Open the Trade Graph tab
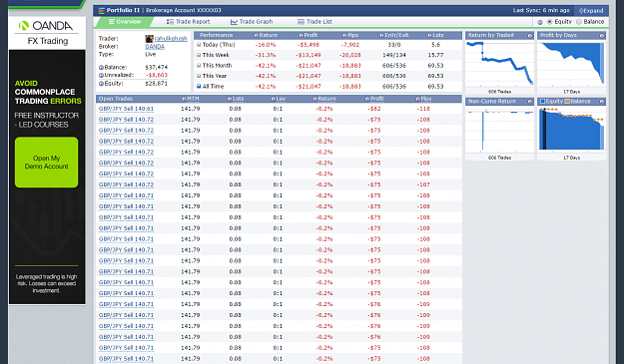The width and height of the screenshot is (624, 364). (252, 22)
